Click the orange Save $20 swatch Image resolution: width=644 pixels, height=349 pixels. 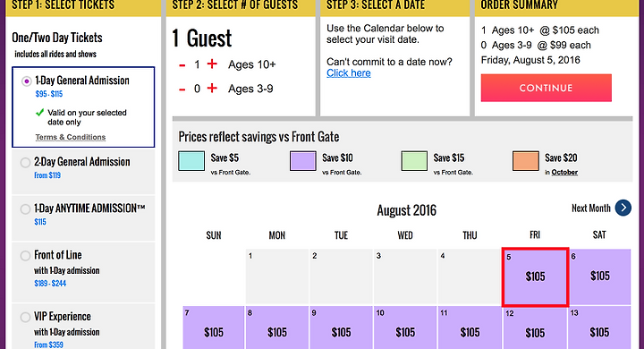525,161
